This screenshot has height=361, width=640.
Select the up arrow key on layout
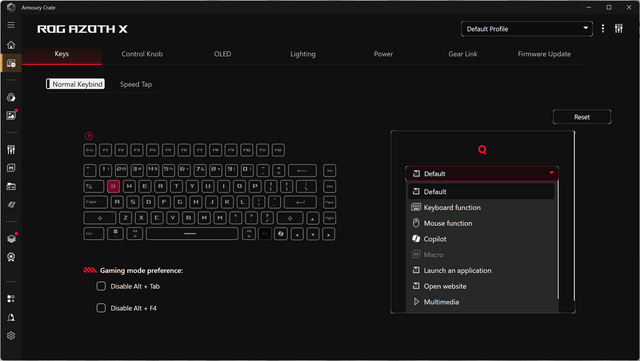tap(313, 218)
